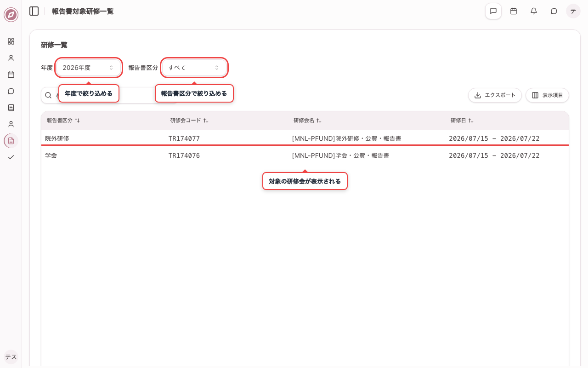This screenshot has height=368, width=588.
Task: Open the テ user avatar menu
Action: point(573,11)
